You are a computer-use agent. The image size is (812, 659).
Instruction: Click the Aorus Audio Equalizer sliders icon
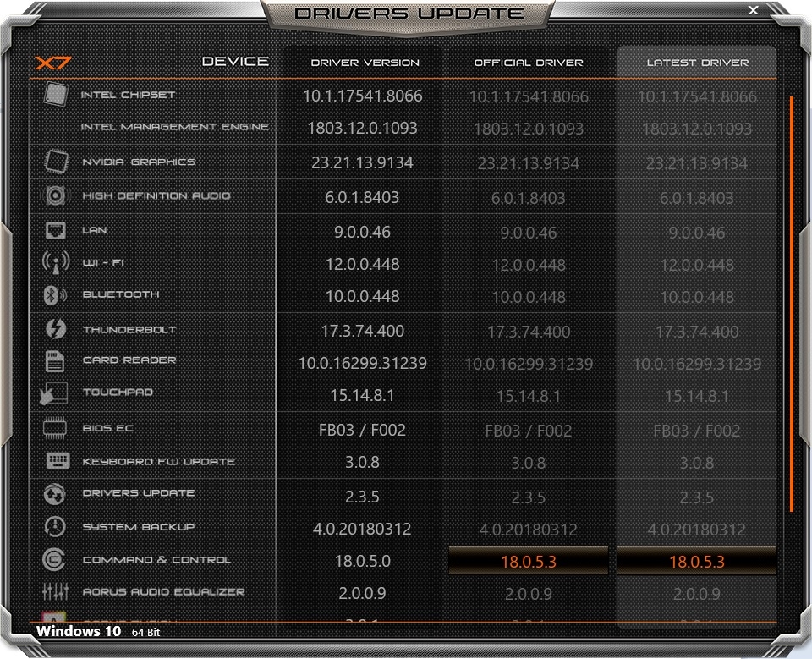[x=56, y=591]
